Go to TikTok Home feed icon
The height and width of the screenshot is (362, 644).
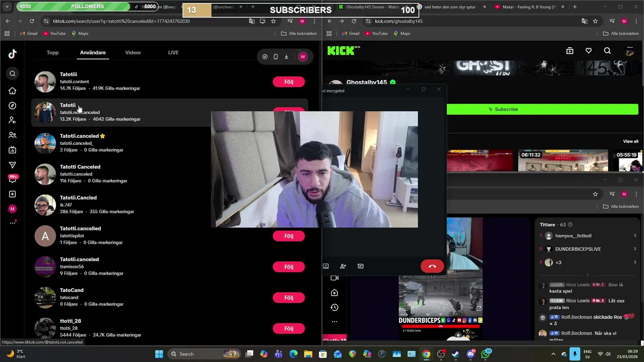(x=13, y=91)
